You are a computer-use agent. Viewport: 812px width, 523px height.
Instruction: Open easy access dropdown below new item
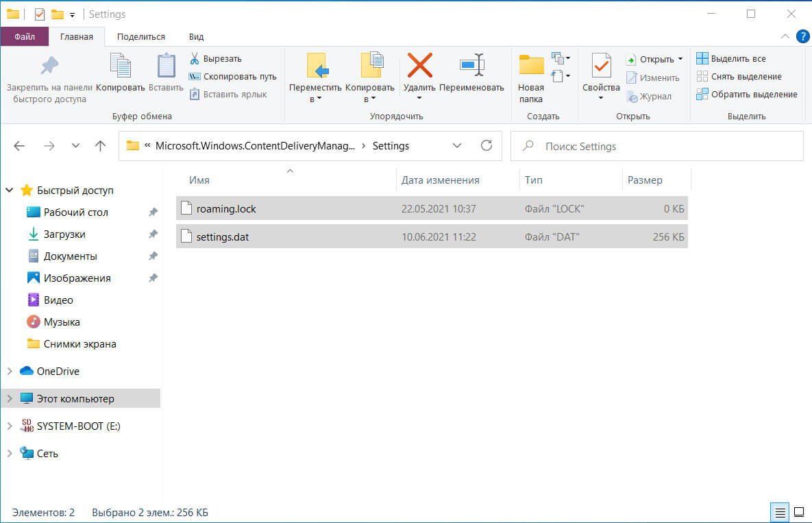[561, 76]
